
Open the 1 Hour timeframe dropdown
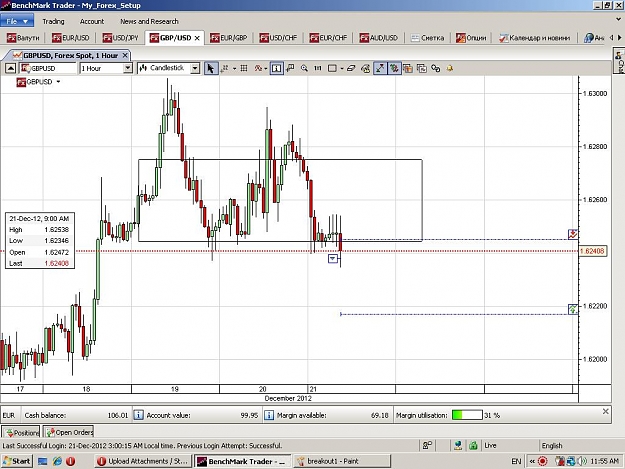pos(128,69)
